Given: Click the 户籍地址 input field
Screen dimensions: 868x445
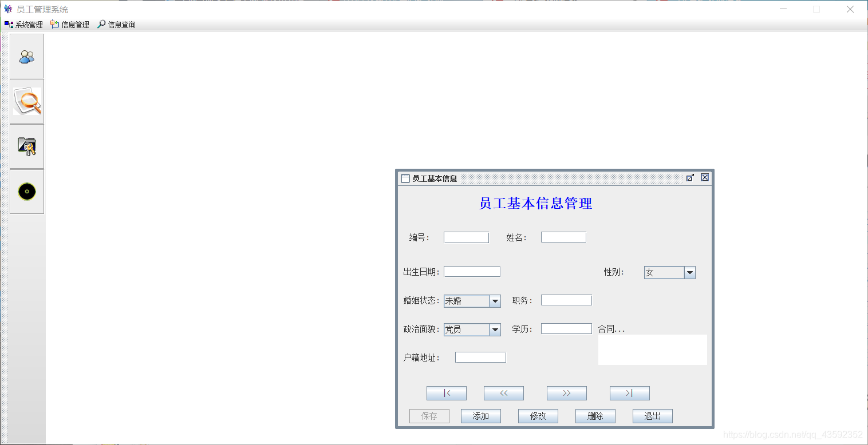Looking at the screenshot, I should [480, 357].
